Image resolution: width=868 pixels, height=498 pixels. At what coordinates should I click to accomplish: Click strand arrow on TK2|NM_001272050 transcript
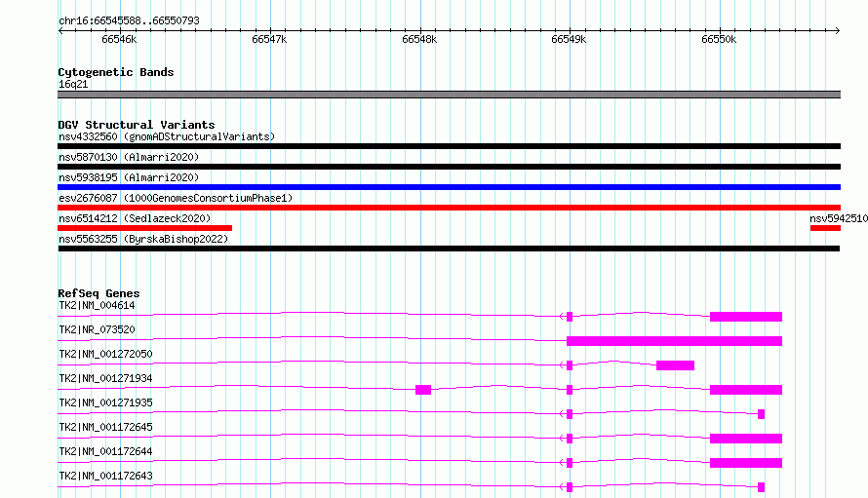[562, 365]
